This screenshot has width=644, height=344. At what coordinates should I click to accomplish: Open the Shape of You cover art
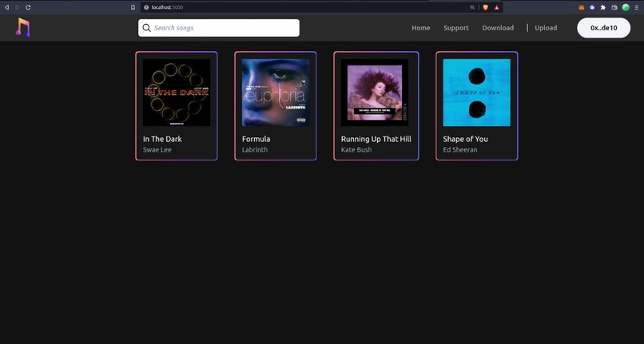tap(477, 93)
